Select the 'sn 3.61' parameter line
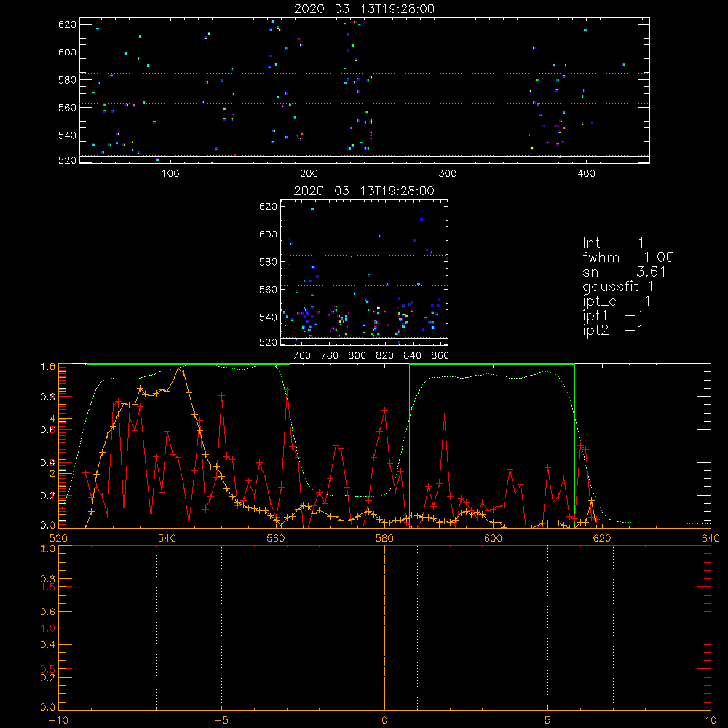The height and width of the screenshot is (728, 728). (x=625, y=272)
